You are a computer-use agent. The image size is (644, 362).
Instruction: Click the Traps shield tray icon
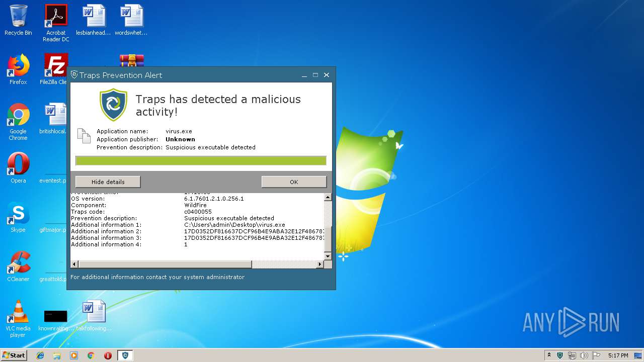tap(560, 355)
